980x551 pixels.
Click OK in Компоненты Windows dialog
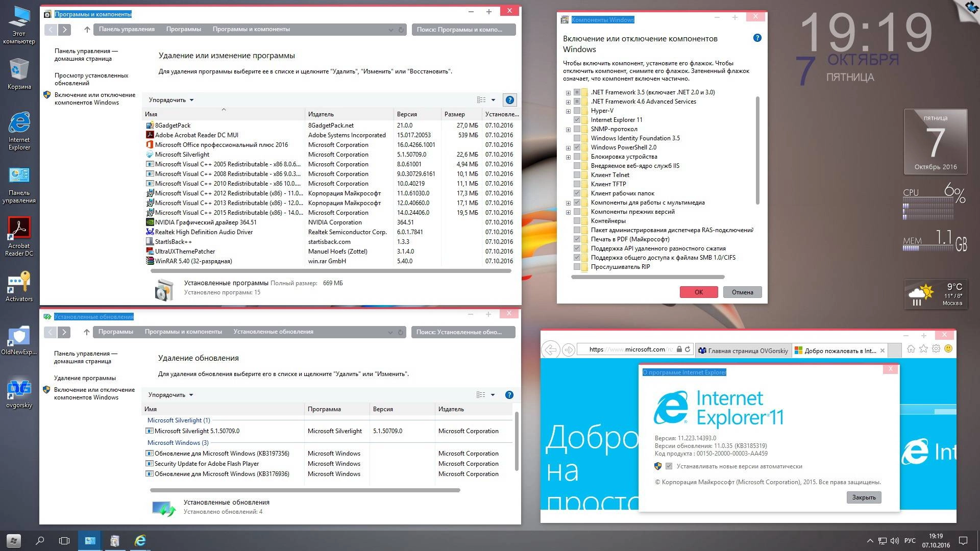(x=698, y=292)
